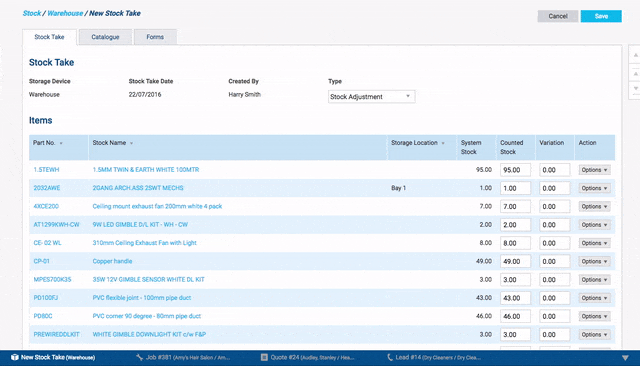Open part number link PREWIREDDLKIT
The height and width of the screenshot is (366, 640).
[56, 335]
